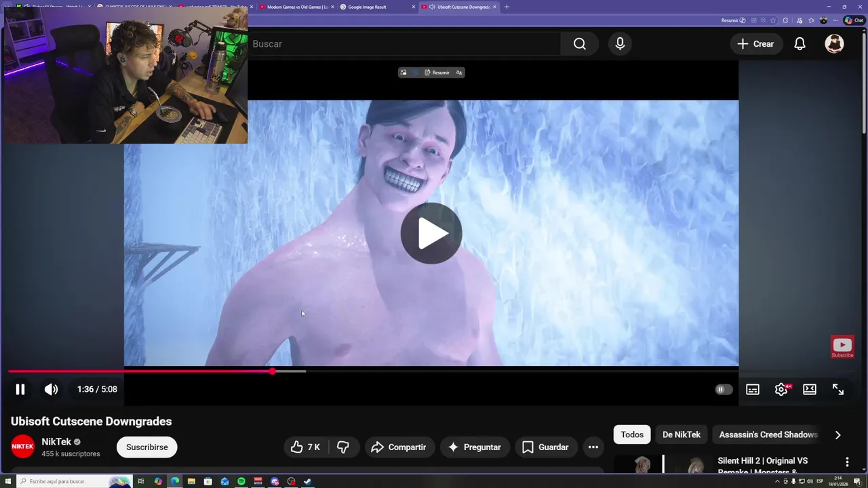Screen dimensions: 868x488
Task: Turn on subtitles with the captions button
Action: click(x=753, y=389)
